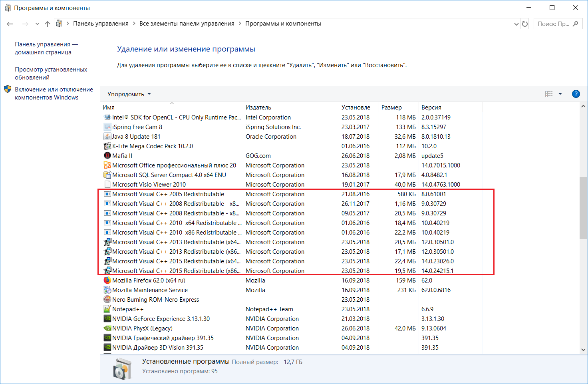Expand the chevron after Панель управления breadcrumb
Image resolution: width=588 pixels, height=384 pixels.
[x=134, y=24]
